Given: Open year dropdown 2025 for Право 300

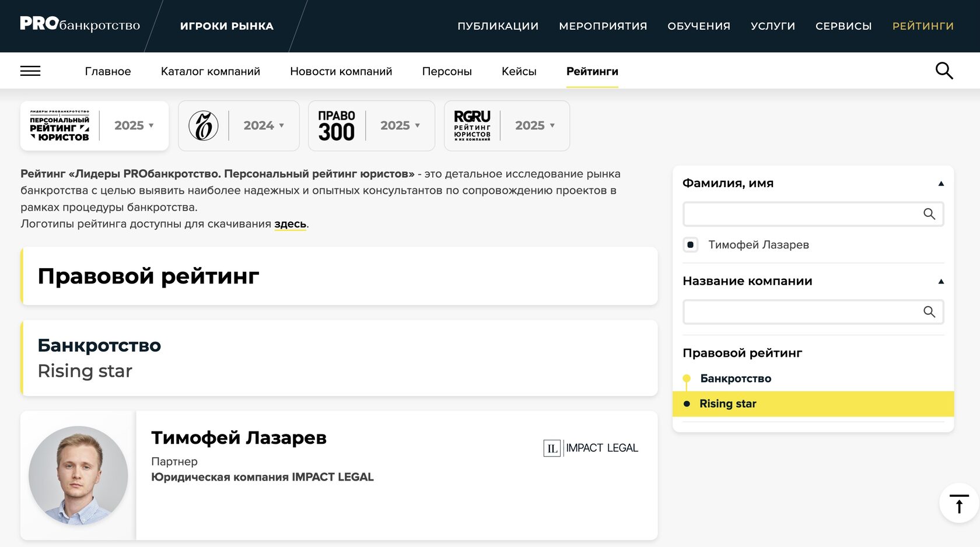Looking at the screenshot, I should 400,125.
